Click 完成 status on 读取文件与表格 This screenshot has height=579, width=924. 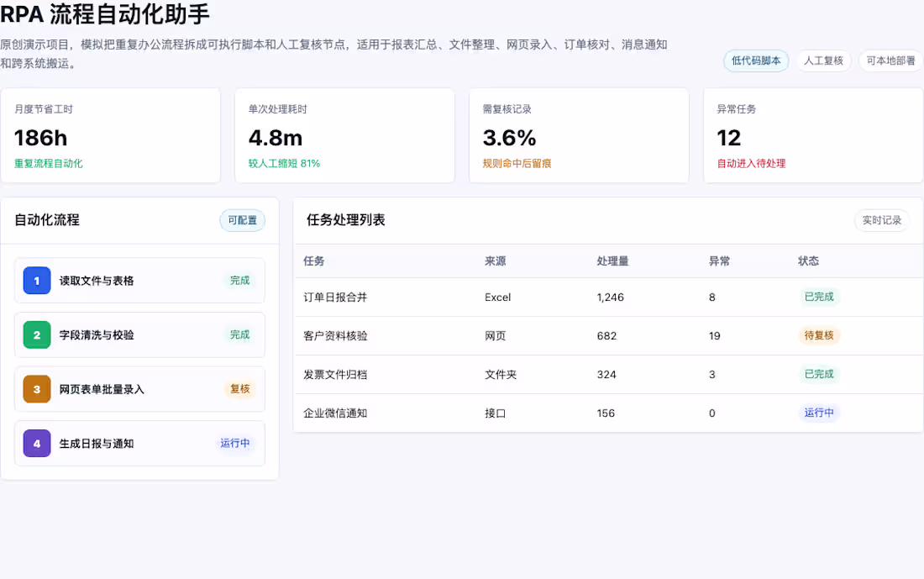(239, 281)
